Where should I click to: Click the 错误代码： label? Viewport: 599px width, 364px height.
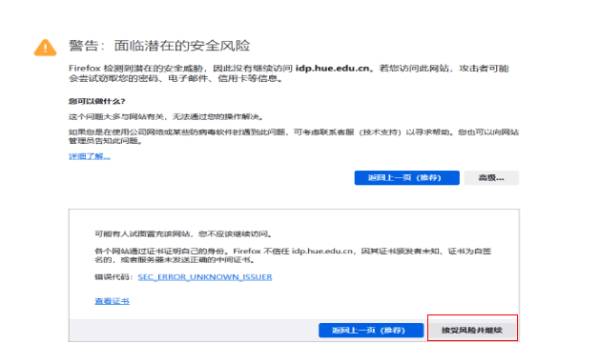114,277
